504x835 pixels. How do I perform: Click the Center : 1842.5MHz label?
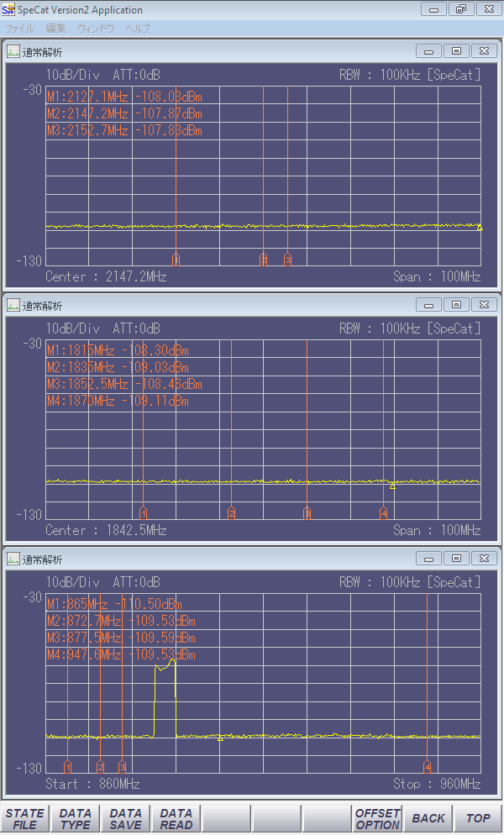[106, 530]
